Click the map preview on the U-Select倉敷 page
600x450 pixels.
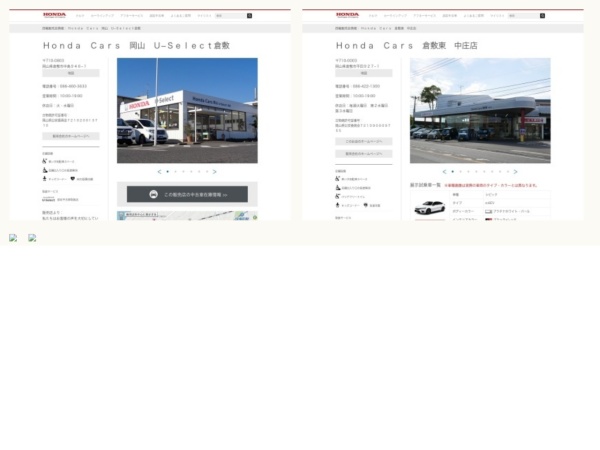tap(187, 216)
